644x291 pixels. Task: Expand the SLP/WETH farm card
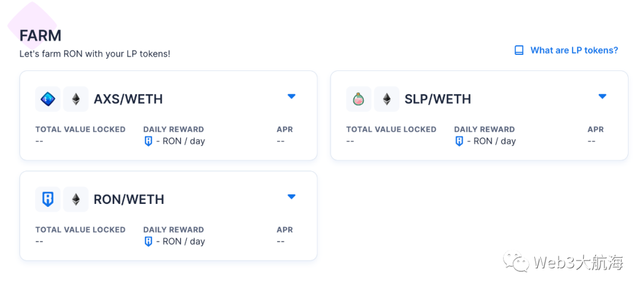tap(602, 97)
